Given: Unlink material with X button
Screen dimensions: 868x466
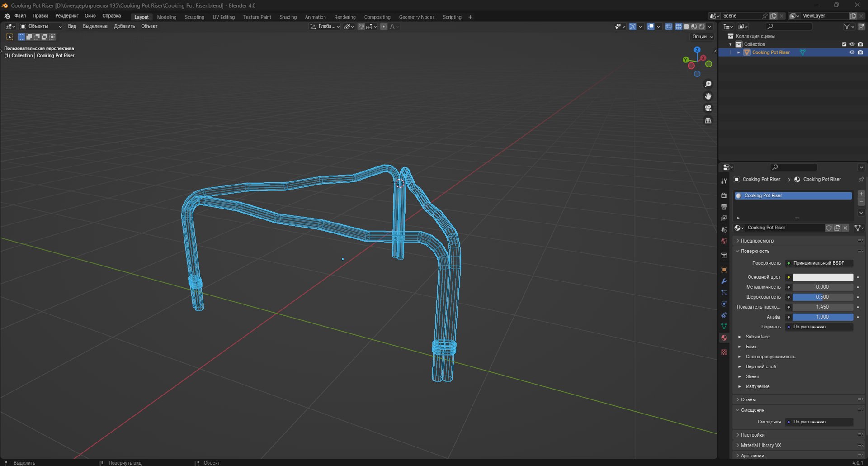Looking at the screenshot, I should point(845,228).
